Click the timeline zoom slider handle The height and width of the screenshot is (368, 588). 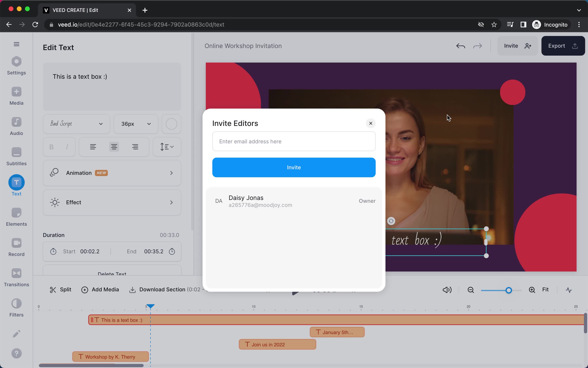point(509,290)
